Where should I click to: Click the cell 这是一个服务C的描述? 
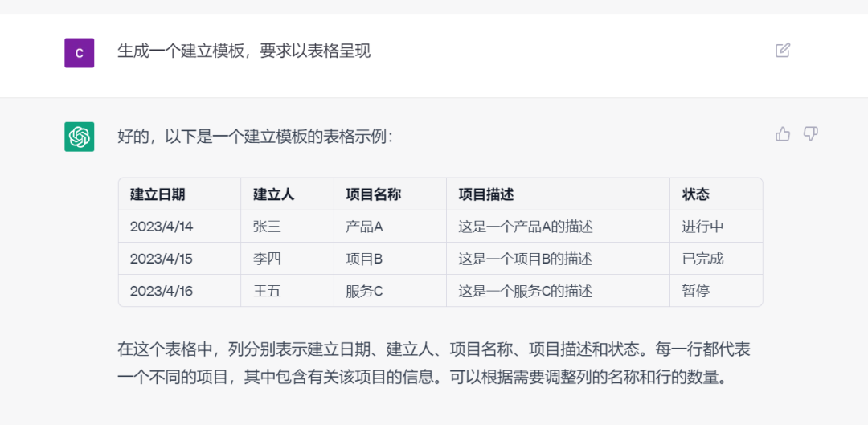[525, 291]
